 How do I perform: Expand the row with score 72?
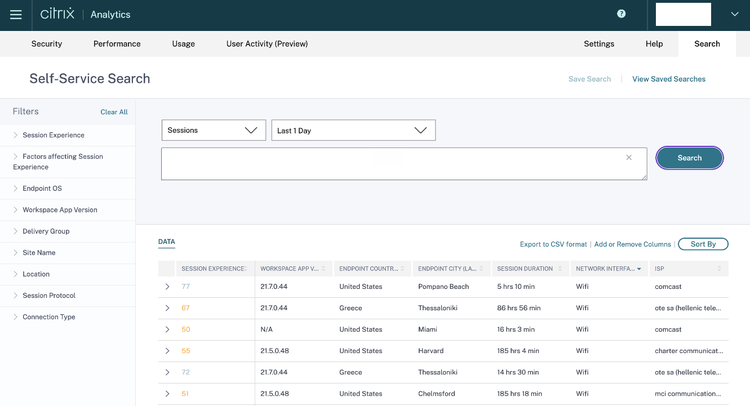tap(167, 372)
